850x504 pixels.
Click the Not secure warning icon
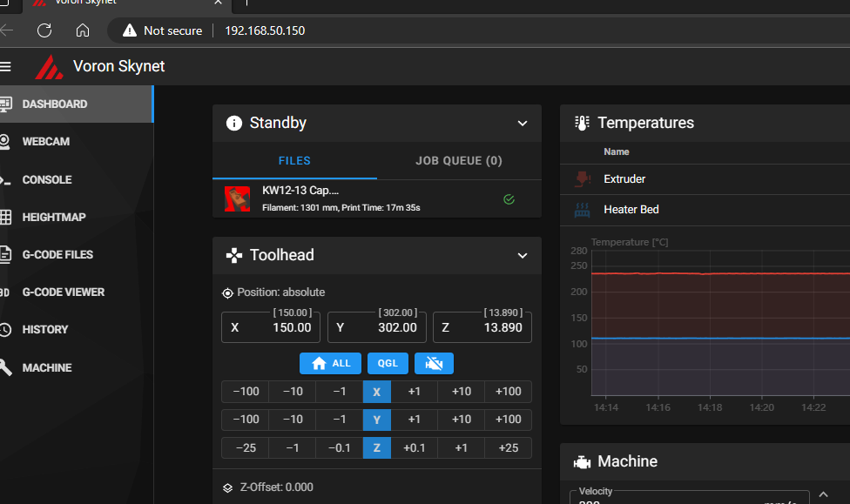130,30
